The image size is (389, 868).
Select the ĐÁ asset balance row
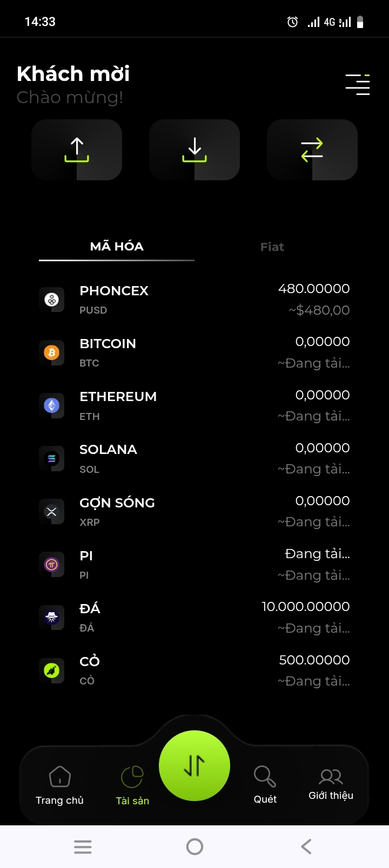[194, 617]
